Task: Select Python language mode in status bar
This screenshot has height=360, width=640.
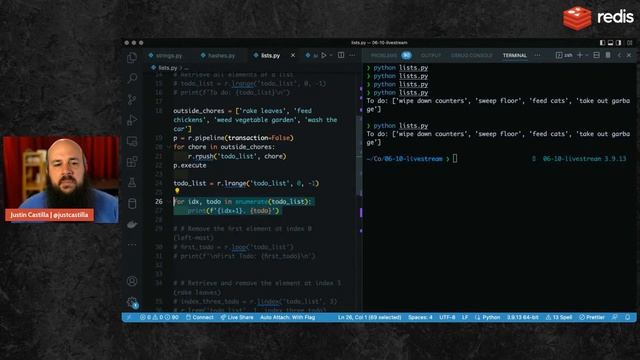Action: click(x=487, y=317)
